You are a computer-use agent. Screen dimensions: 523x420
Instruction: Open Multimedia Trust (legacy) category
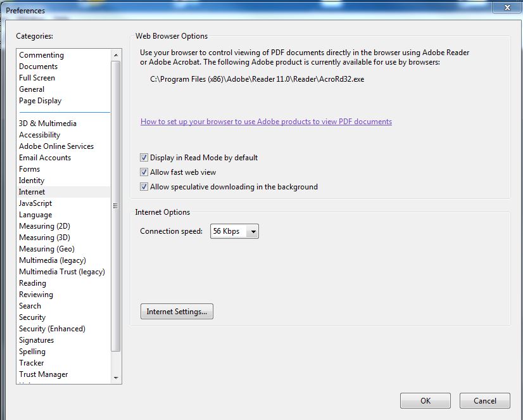62,272
